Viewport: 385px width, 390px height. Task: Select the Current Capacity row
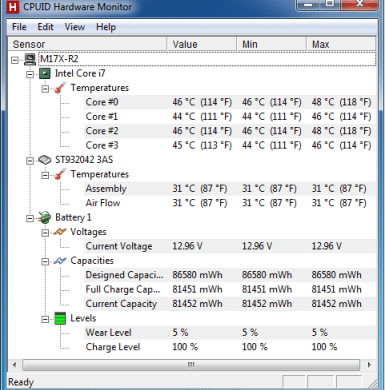tap(230, 304)
